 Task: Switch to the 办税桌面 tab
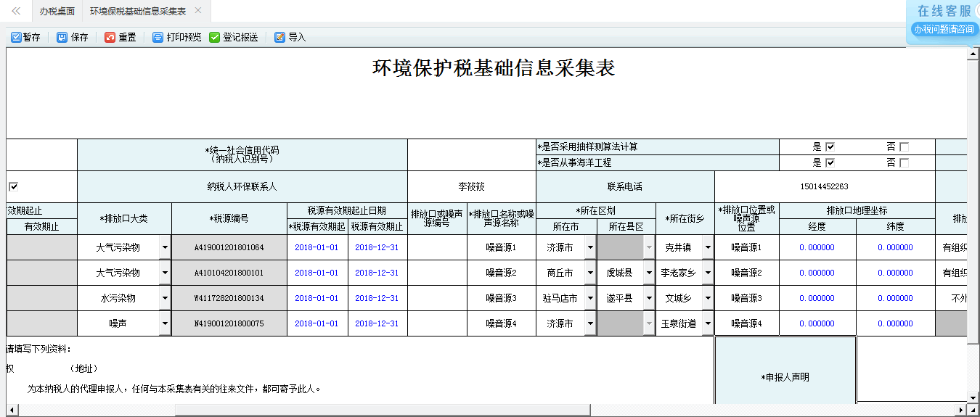click(x=57, y=12)
